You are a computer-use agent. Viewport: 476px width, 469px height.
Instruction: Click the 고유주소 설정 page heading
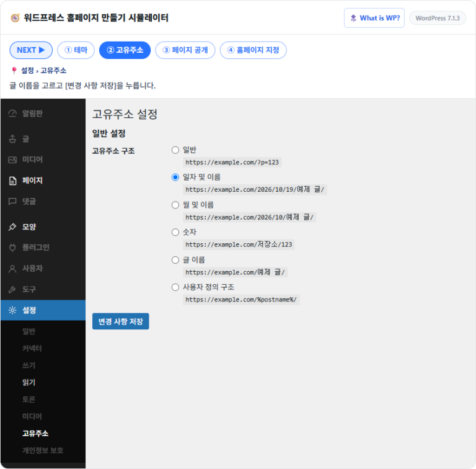(125, 115)
